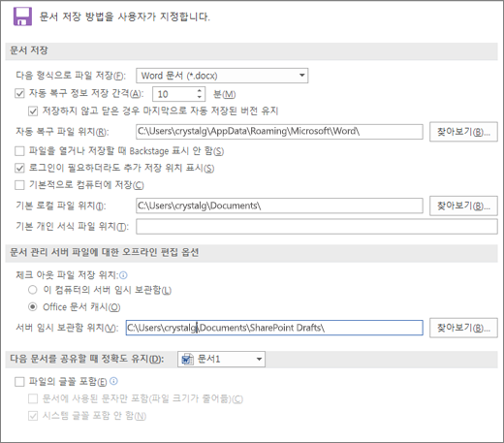Select 이 컴퓨터의 서버 임시 보관함 radio button

tap(33, 290)
